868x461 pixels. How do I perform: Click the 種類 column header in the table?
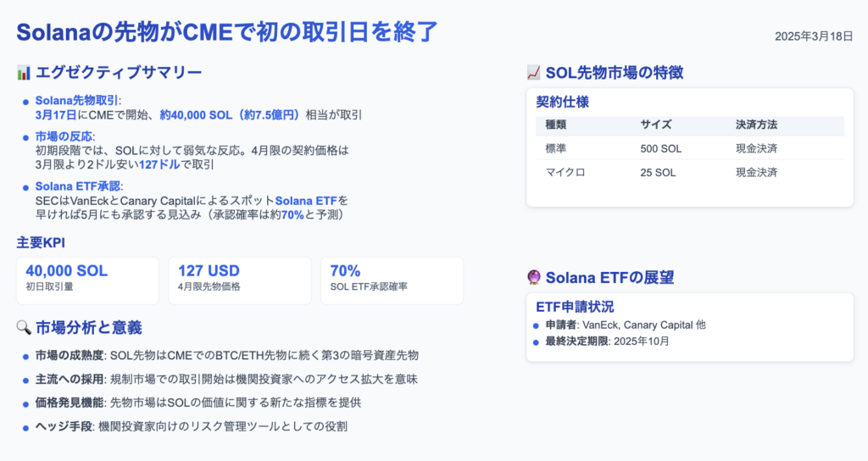click(556, 125)
